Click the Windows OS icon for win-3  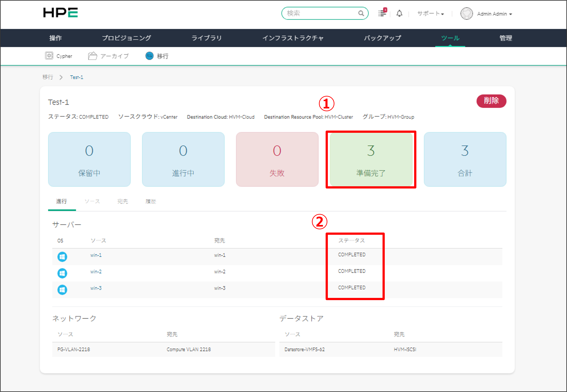[x=62, y=290]
